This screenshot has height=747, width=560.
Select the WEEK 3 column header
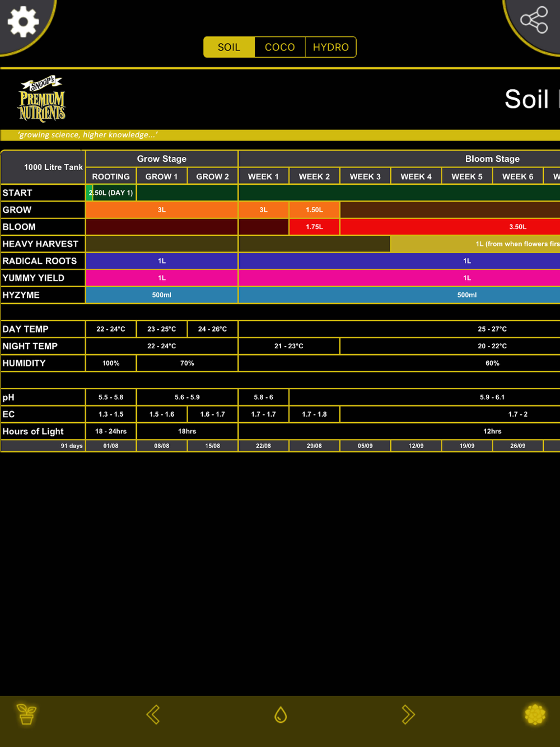366,176
